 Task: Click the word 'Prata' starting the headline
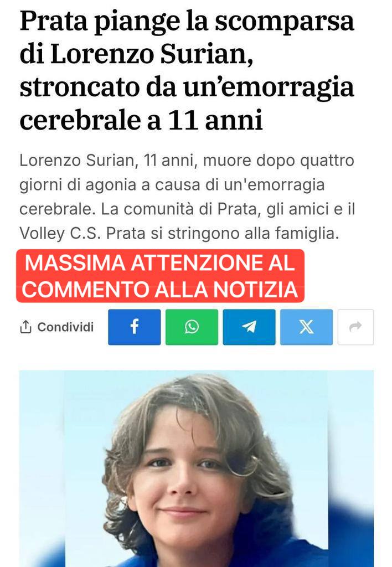(x=54, y=21)
